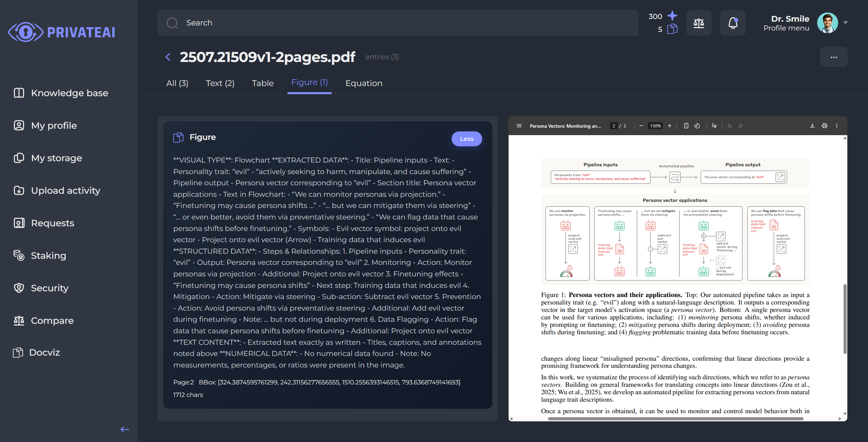Collapse figure text with Less button
The height and width of the screenshot is (442, 868).
coord(467,139)
